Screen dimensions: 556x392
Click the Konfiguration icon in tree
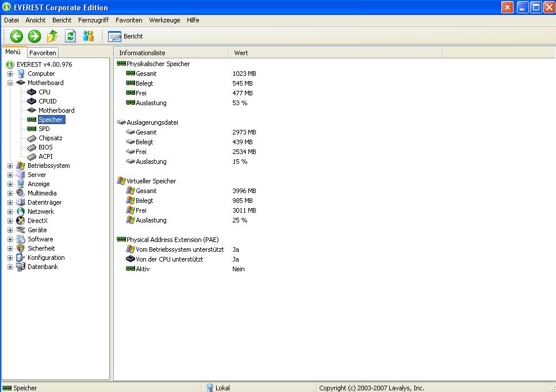pos(21,258)
